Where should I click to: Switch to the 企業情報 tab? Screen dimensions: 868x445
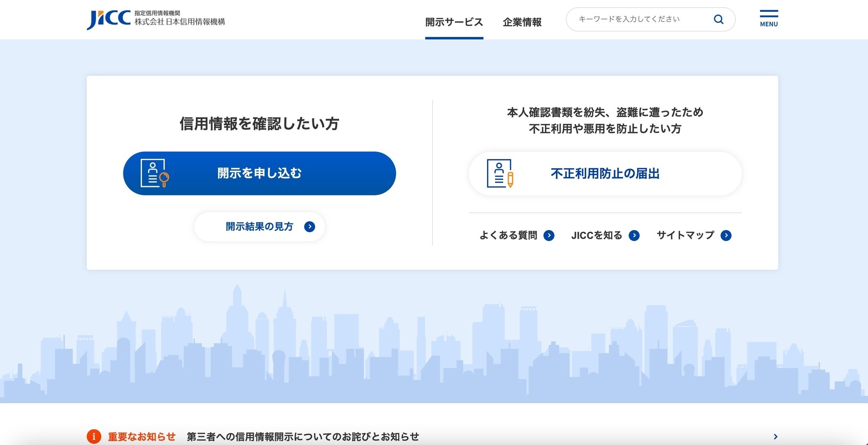tap(522, 22)
